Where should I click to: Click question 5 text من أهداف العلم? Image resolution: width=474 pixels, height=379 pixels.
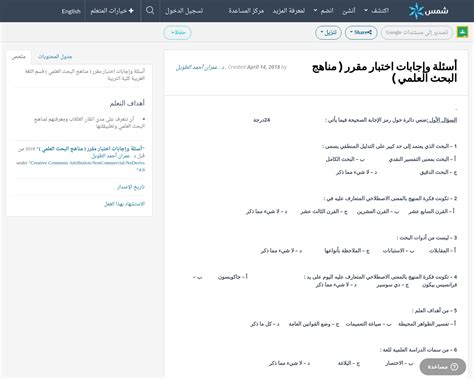[x=434, y=311]
